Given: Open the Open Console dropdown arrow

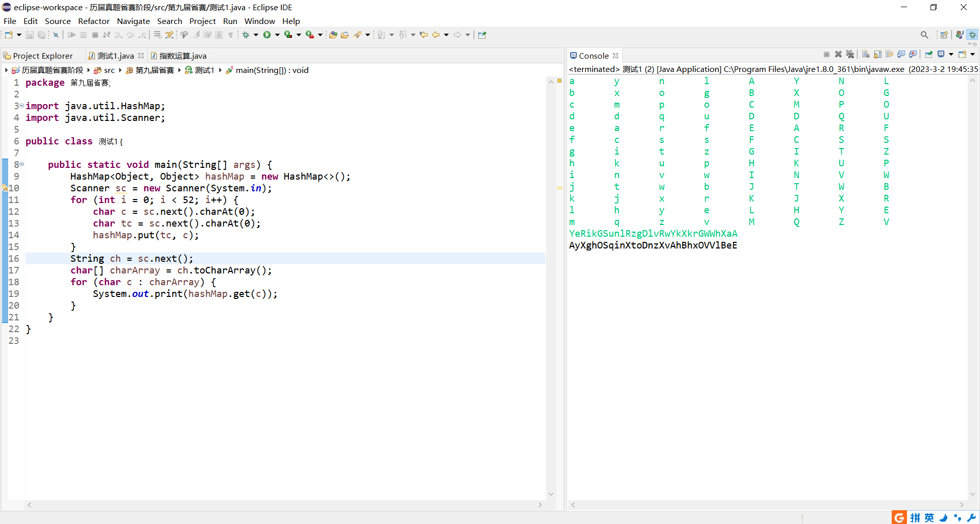Looking at the screenshot, I should [x=972, y=54].
